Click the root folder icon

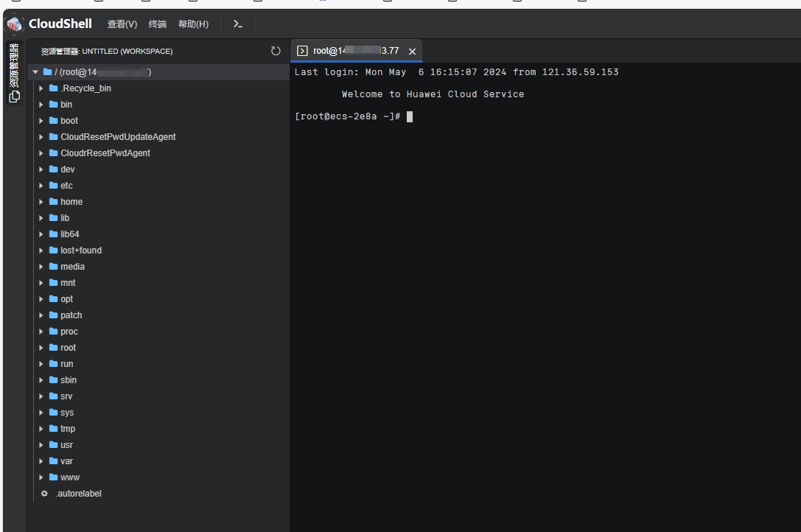[53, 348]
